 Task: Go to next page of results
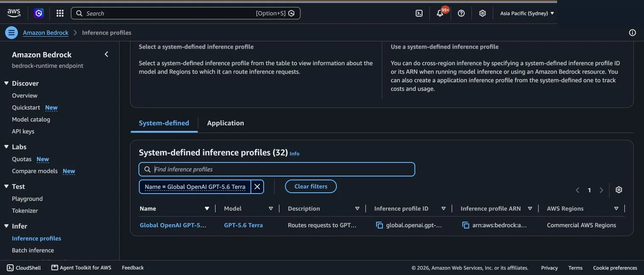coord(601,190)
